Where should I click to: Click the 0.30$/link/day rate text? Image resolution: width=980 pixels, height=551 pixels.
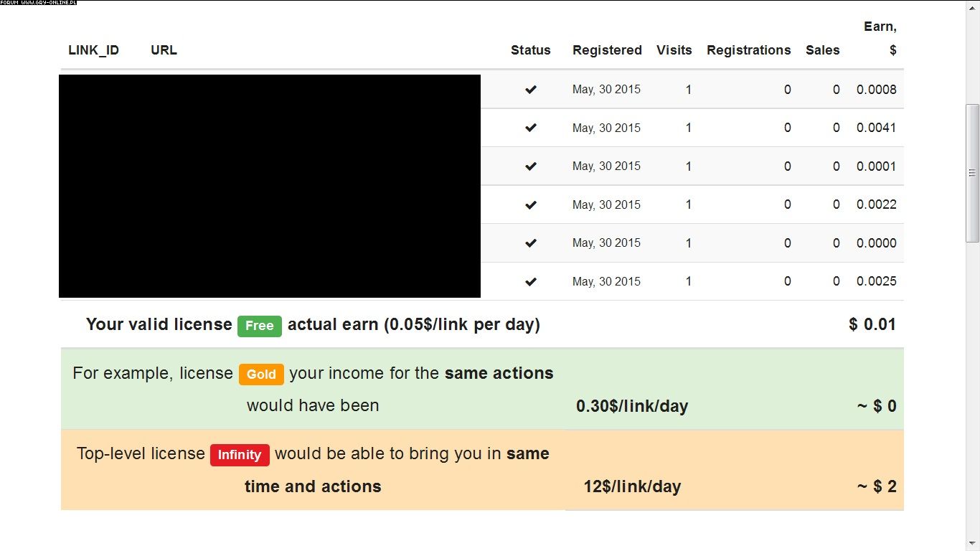click(632, 406)
